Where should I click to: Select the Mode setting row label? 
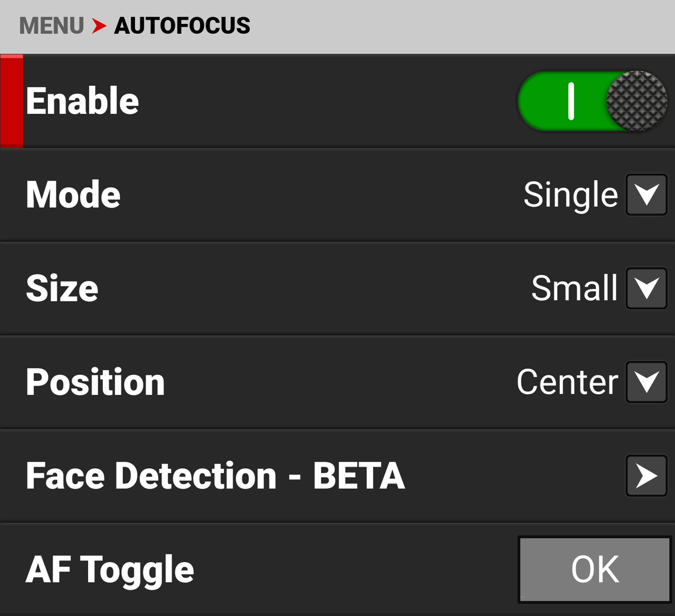point(73,195)
